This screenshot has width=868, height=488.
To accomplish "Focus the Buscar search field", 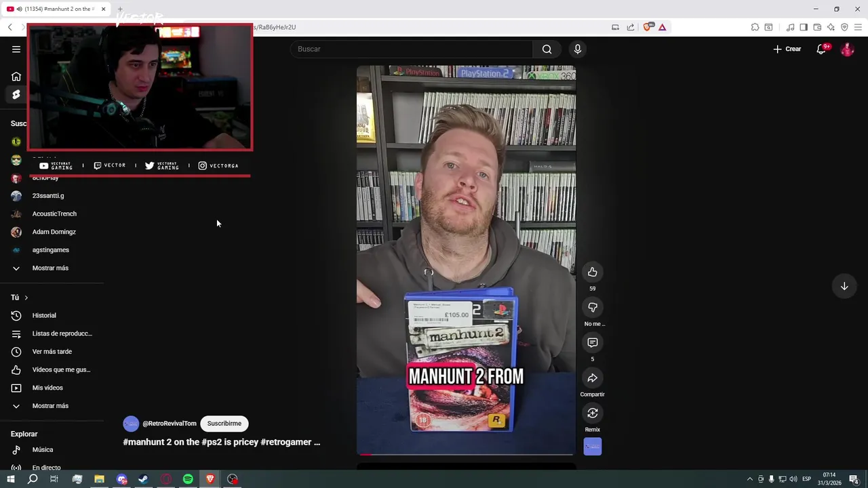I will coord(412,49).
